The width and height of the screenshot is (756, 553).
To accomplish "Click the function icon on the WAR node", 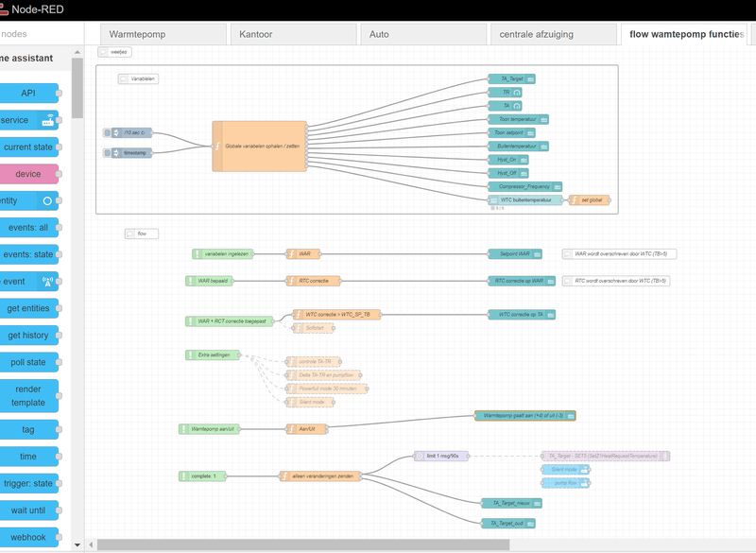I will (x=291, y=253).
